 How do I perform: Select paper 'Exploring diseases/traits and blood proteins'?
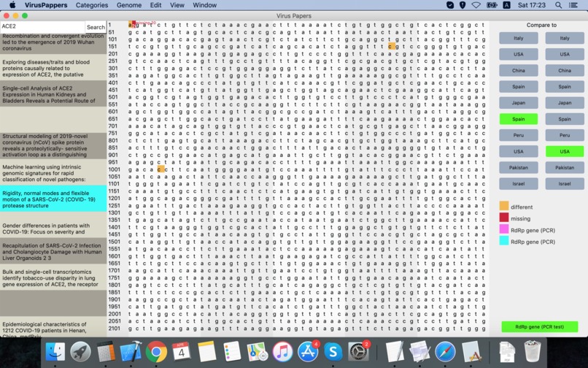pyautogui.click(x=53, y=69)
